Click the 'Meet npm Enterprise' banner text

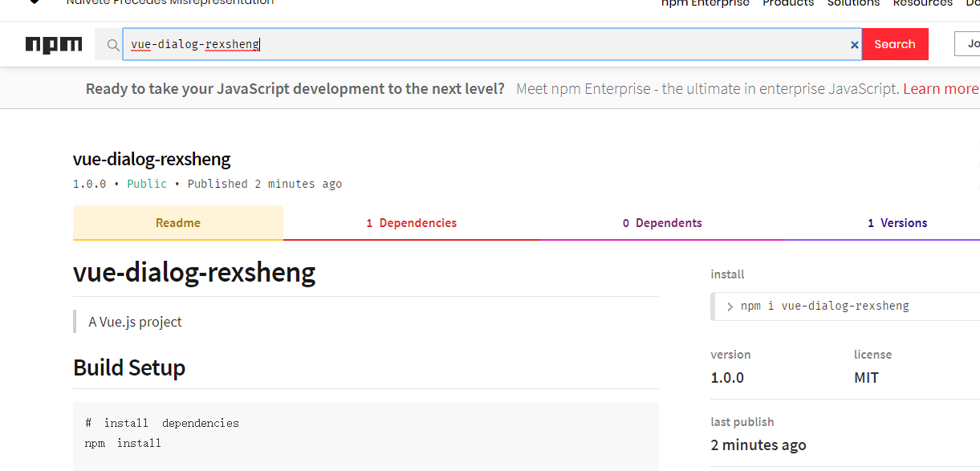tap(707, 89)
